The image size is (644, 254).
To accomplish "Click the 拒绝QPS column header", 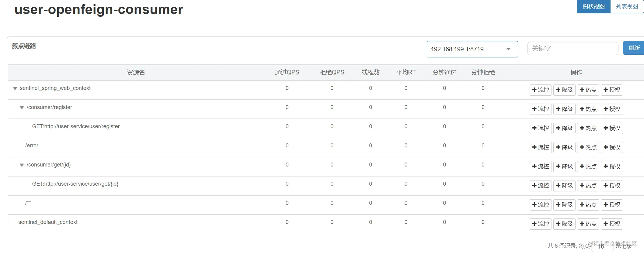I will click(x=332, y=72).
